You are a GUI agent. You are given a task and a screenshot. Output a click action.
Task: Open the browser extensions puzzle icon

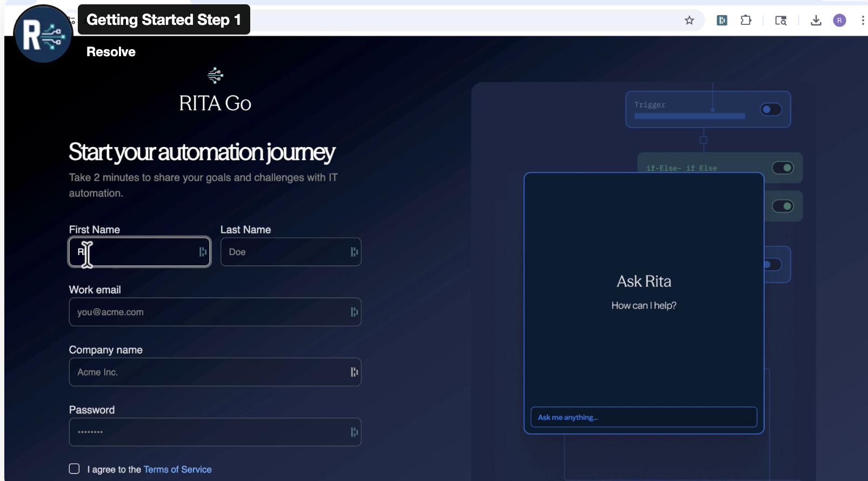point(746,21)
